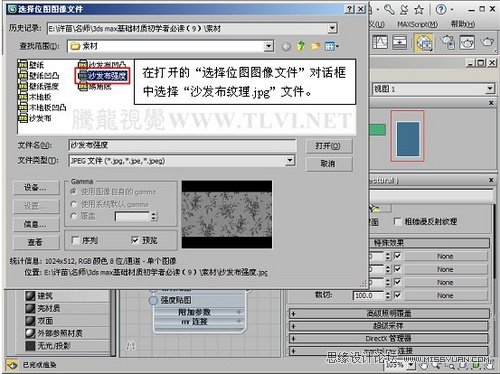Toggle the 粗糙漫反射纹理 checkbox
500x374 pixels.
pyautogui.click(x=397, y=222)
